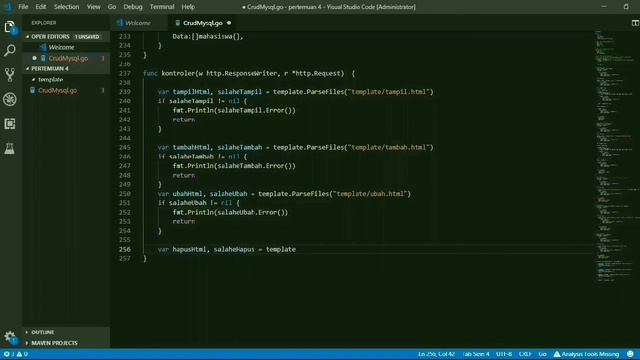Click line number 245 in gutter
Screen dimensions: 640x360
pyautogui.click(x=125, y=147)
